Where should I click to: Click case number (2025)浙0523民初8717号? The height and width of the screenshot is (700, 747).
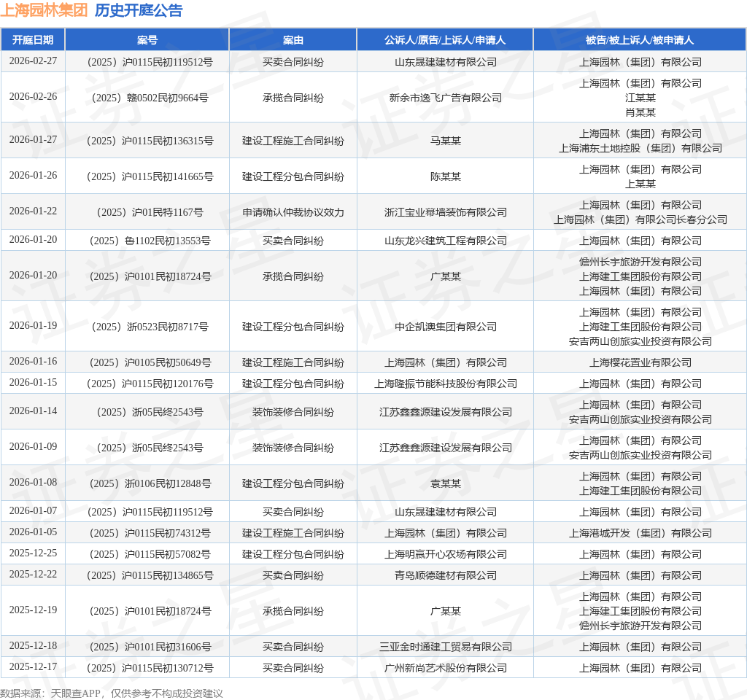(150, 327)
